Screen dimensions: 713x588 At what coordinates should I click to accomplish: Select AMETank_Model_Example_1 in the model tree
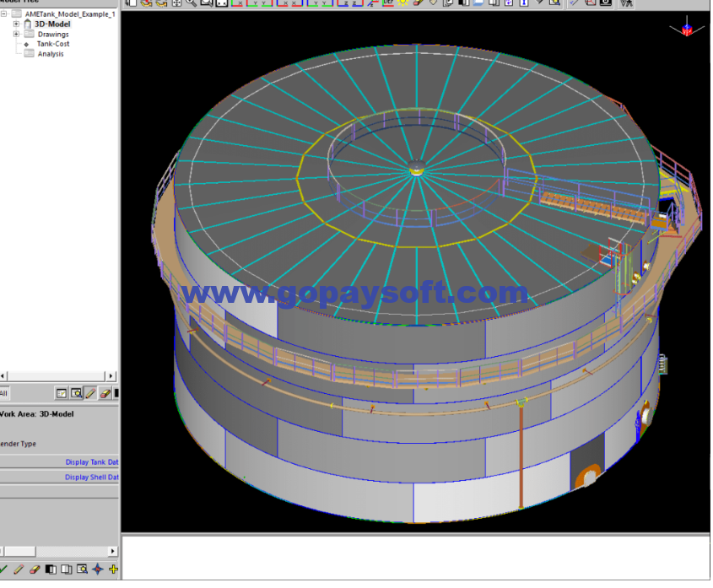click(70, 14)
